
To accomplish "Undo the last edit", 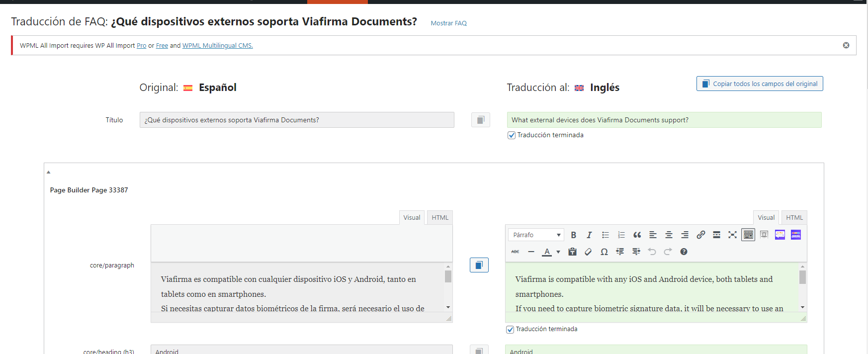I will pyautogui.click(x=652, y=252).
